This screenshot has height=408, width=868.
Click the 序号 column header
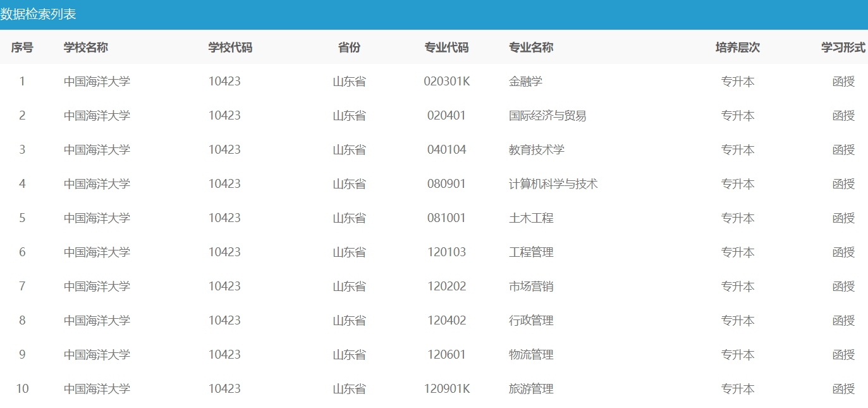tap(22, 47)
